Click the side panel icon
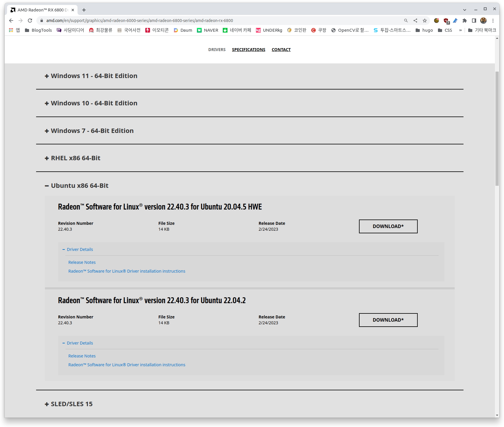504x427 pixels. click(x=474, y=21)
